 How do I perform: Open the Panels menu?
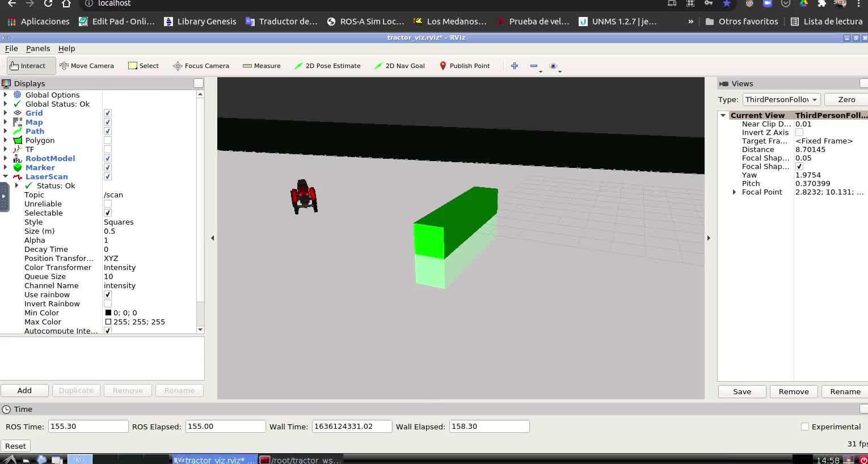coord(38,49)
